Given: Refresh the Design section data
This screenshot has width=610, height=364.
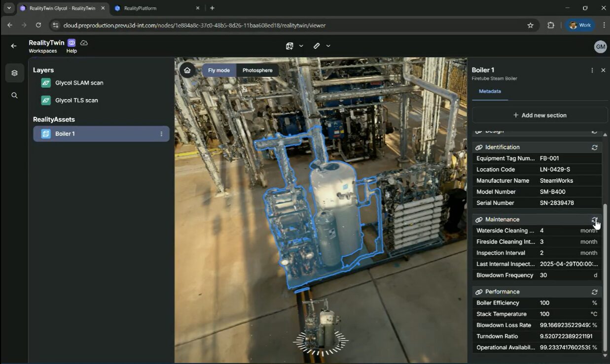Looking at the screenshot, I should 595,132.
